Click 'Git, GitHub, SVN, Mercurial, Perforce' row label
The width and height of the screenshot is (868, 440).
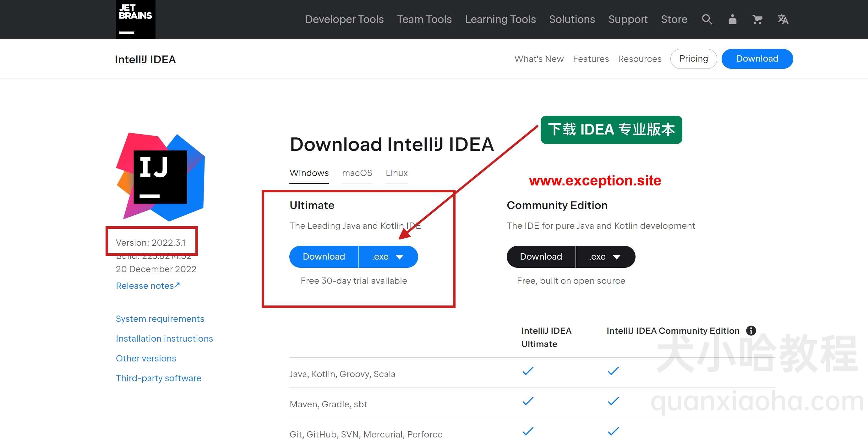pyautogui.click(x=366, y=434)
